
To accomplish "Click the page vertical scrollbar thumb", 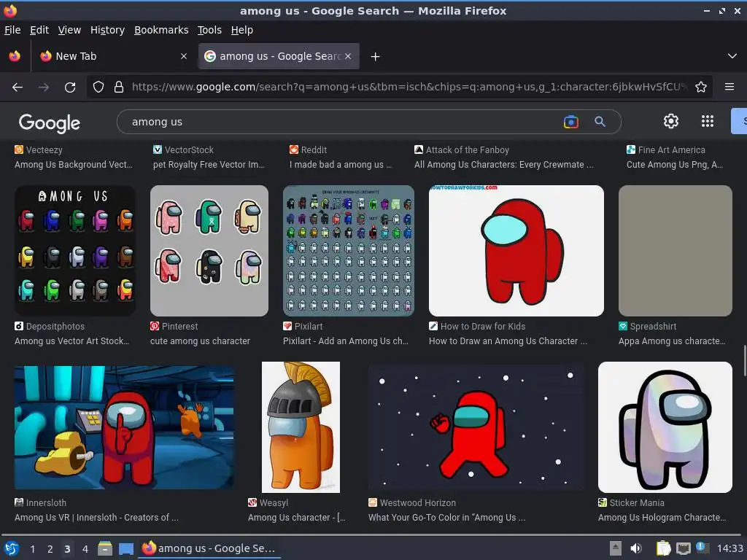I will [744, 361].
